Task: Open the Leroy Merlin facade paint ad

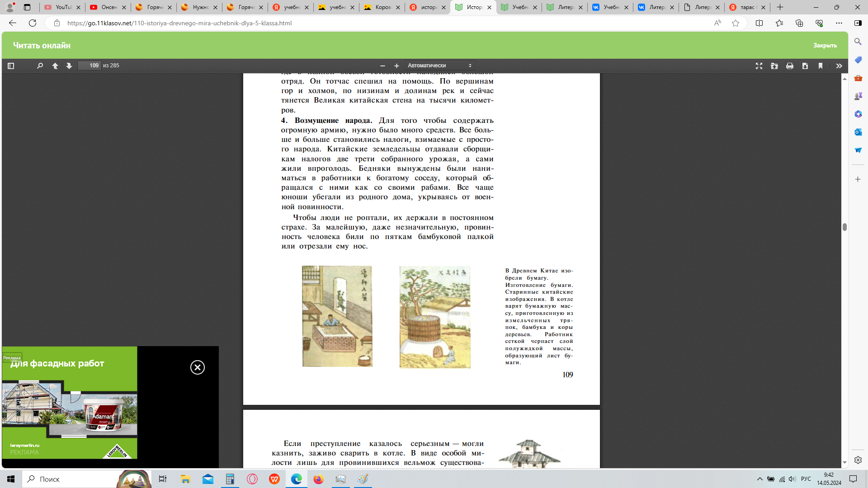Action: pos(70,403)
